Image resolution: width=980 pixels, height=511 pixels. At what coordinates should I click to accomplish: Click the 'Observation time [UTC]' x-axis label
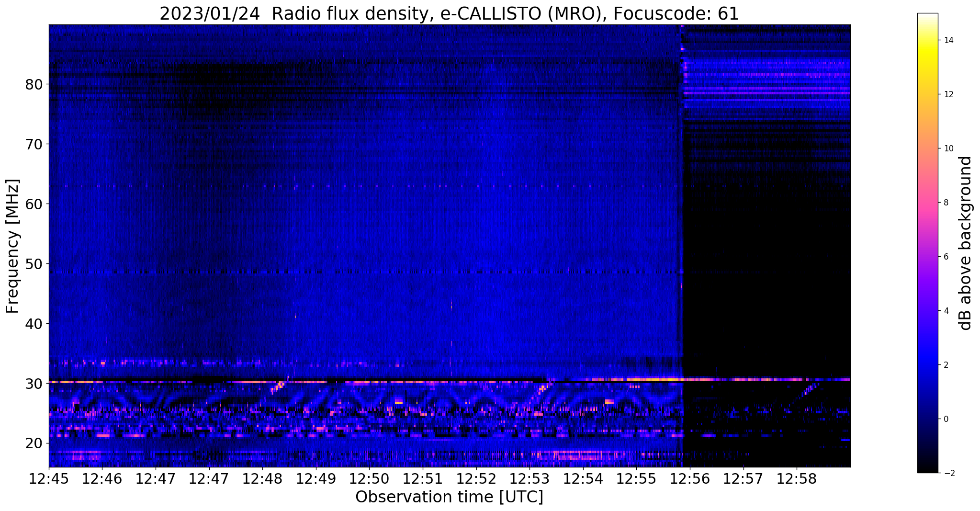[x=449, y=497]
